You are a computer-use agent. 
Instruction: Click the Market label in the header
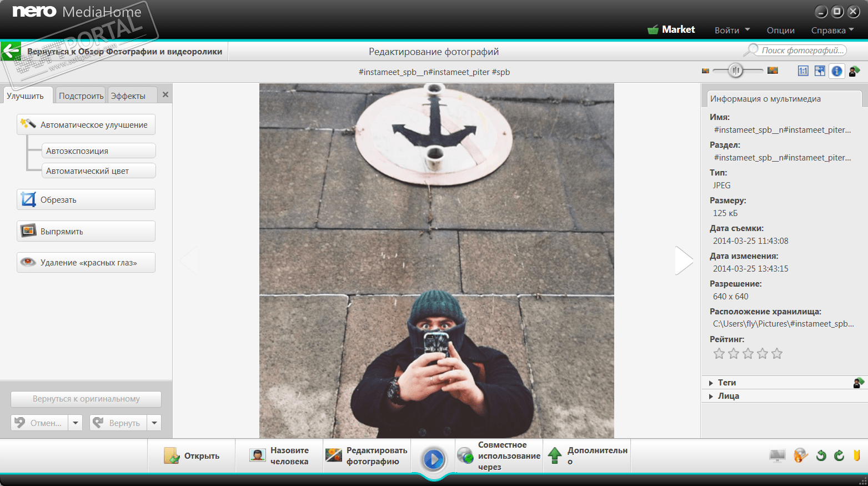[x=679, y=29]
